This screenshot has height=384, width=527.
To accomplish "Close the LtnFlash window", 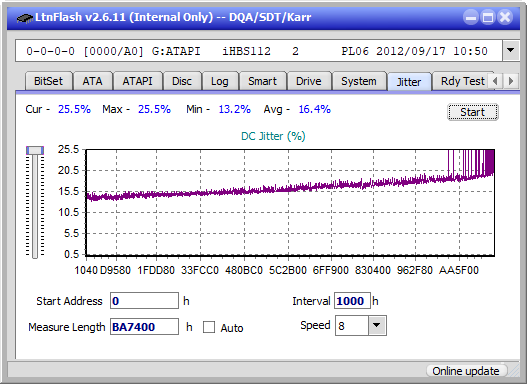I will click(505, 17).
